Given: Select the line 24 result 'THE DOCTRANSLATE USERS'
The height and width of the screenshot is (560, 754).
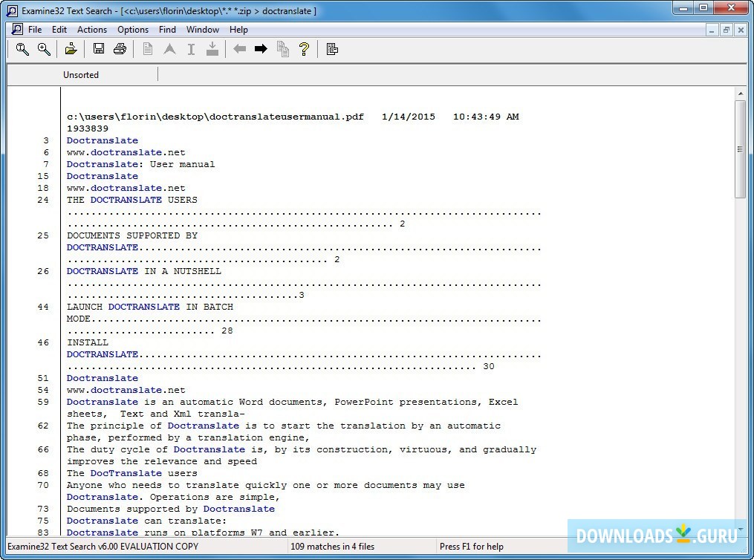Looking at the screenshot, I should [131, 200].
